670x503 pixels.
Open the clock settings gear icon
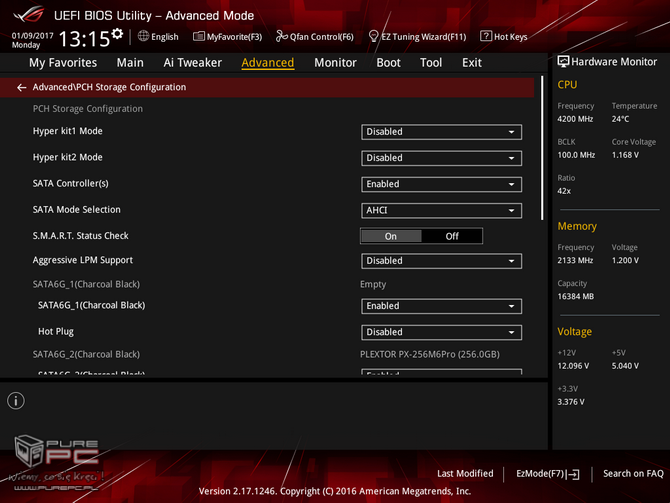pyautogui.click(x=117, y=34)
